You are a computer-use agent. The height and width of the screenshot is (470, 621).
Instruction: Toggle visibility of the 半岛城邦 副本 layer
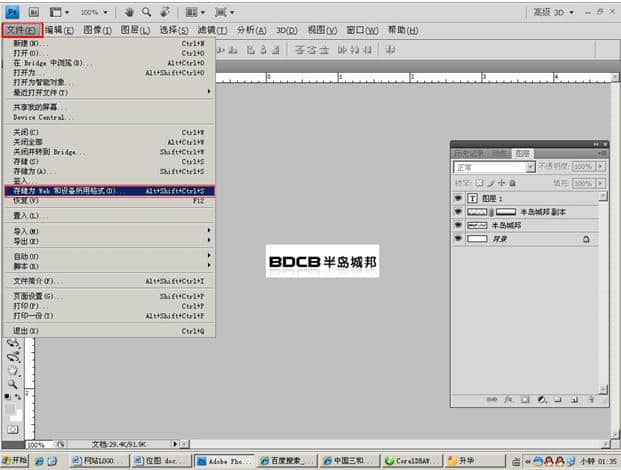tap(458, 212)
